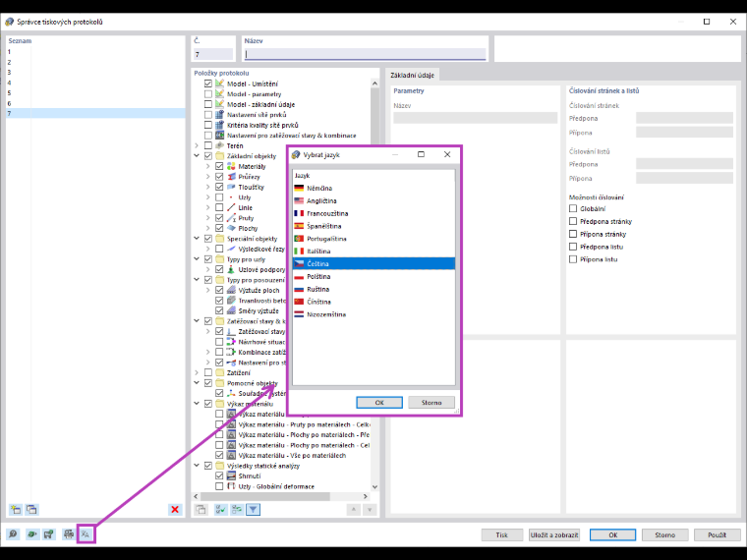Enable Globální numbering checkbox
The image size is (747, 560).
coord(573,208)
